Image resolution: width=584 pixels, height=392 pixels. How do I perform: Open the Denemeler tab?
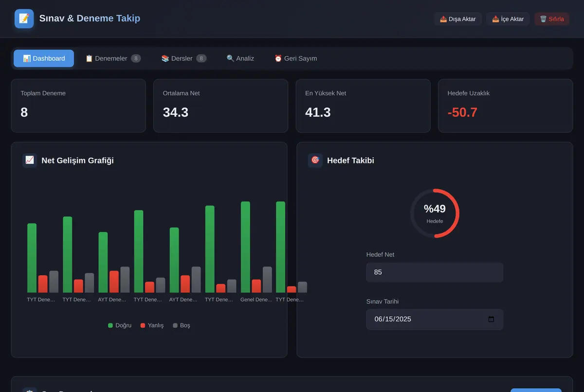(113, 58)
